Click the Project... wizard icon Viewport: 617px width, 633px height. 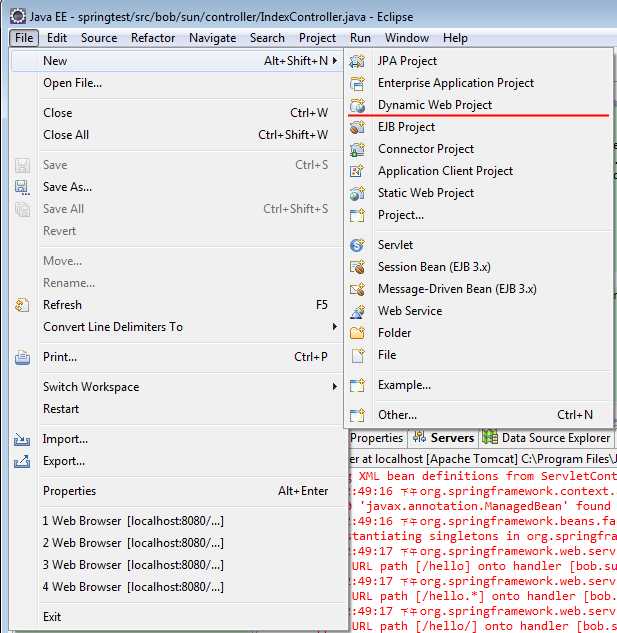point(357,215)
